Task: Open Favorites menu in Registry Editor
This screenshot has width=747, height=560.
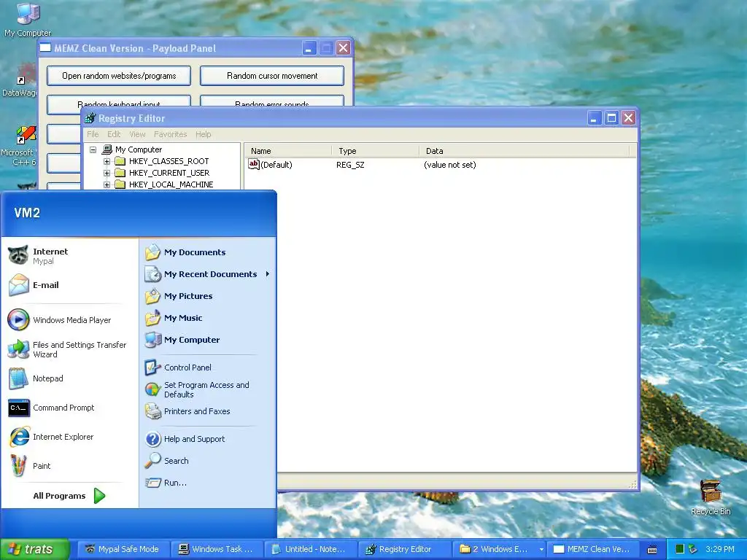Action: 170,134
